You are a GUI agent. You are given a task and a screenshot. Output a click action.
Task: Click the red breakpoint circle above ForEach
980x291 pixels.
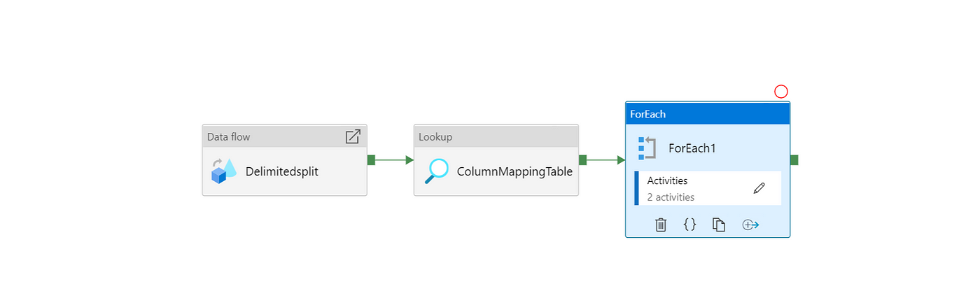[781, 92]
